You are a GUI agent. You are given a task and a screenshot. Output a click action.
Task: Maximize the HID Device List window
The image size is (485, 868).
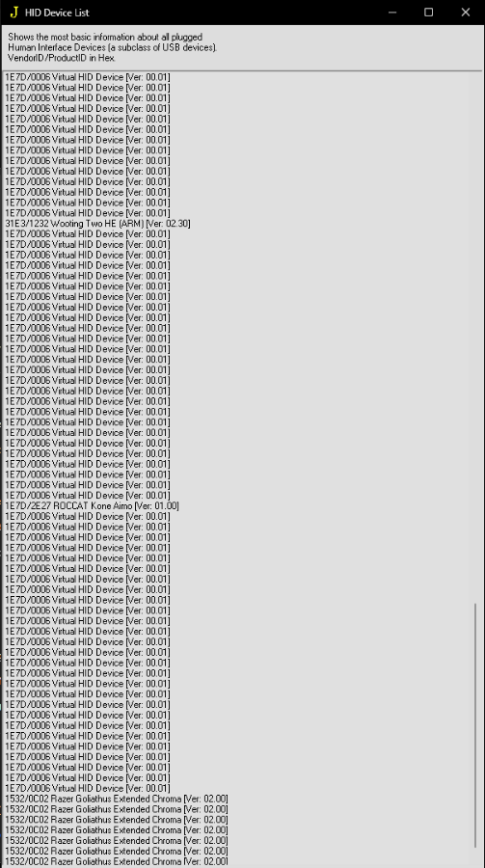[x=428, y=13]
